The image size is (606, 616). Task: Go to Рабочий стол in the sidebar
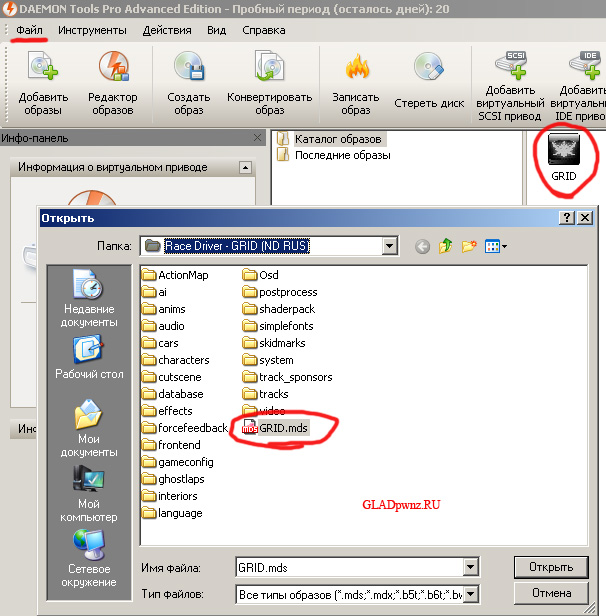[x=89, y=358]
